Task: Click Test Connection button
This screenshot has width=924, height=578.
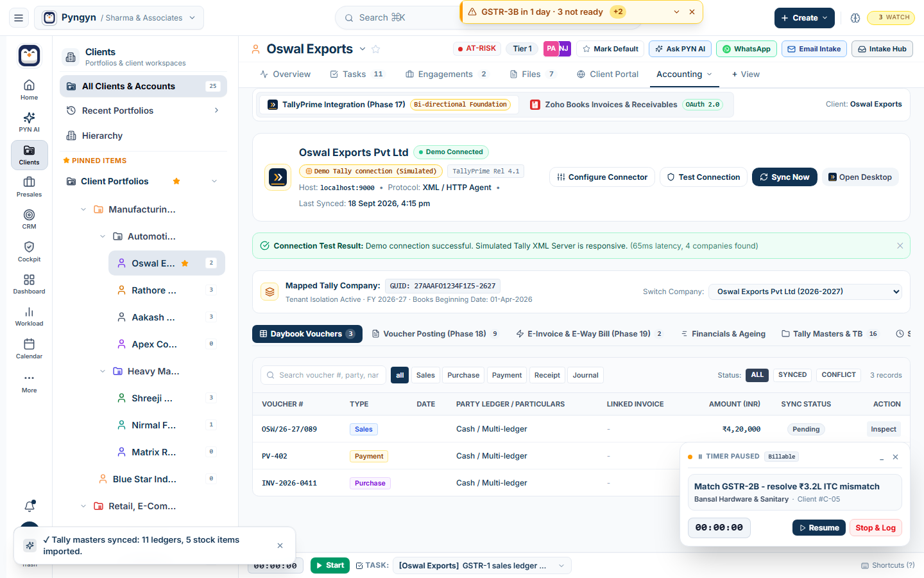Action: click(703, 177)
